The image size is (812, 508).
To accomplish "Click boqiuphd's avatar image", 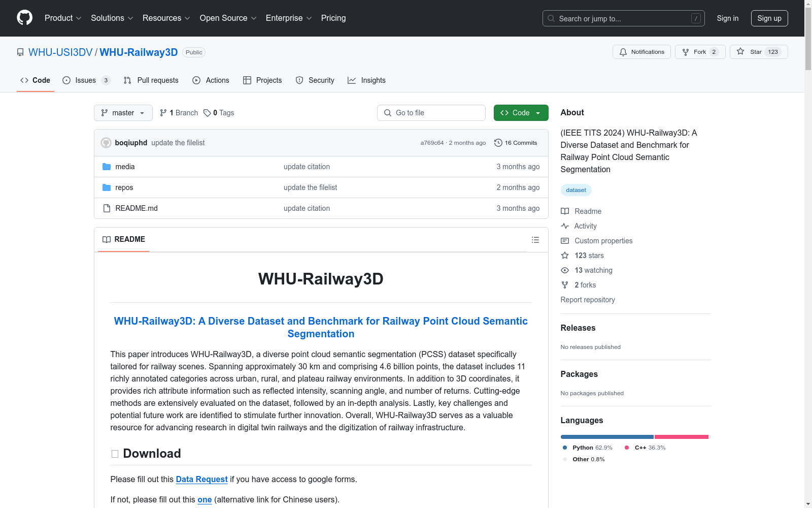I will pos(106,143).
